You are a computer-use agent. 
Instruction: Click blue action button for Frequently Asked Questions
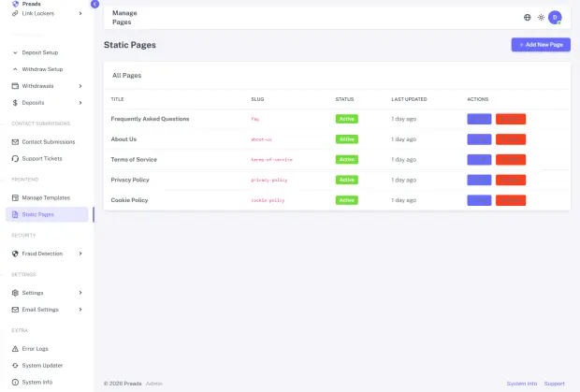[x=479, y=119]
